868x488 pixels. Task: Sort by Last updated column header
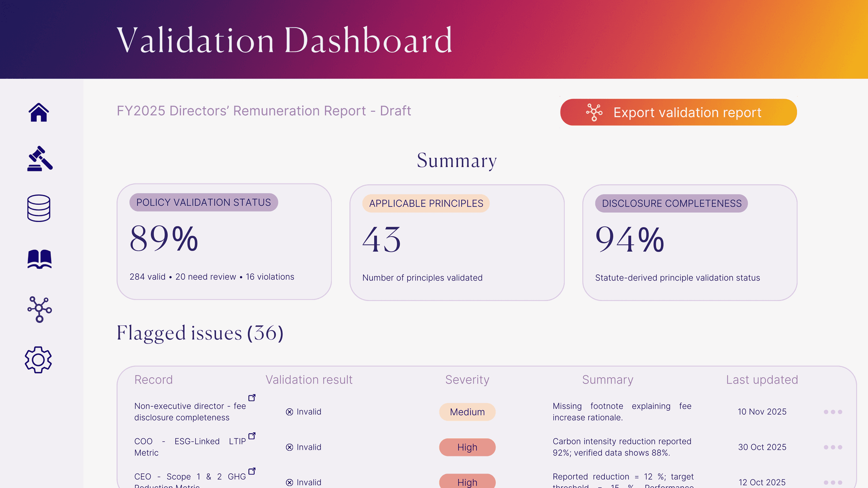tap(762, 380)
